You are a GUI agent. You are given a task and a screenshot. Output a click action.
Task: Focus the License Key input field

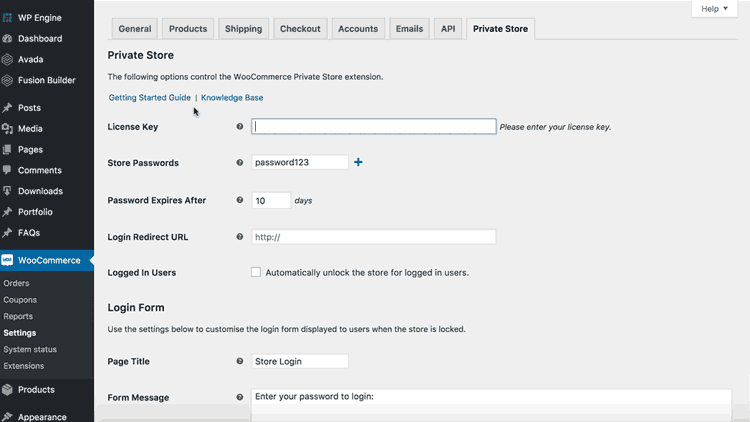coord(374,126)
